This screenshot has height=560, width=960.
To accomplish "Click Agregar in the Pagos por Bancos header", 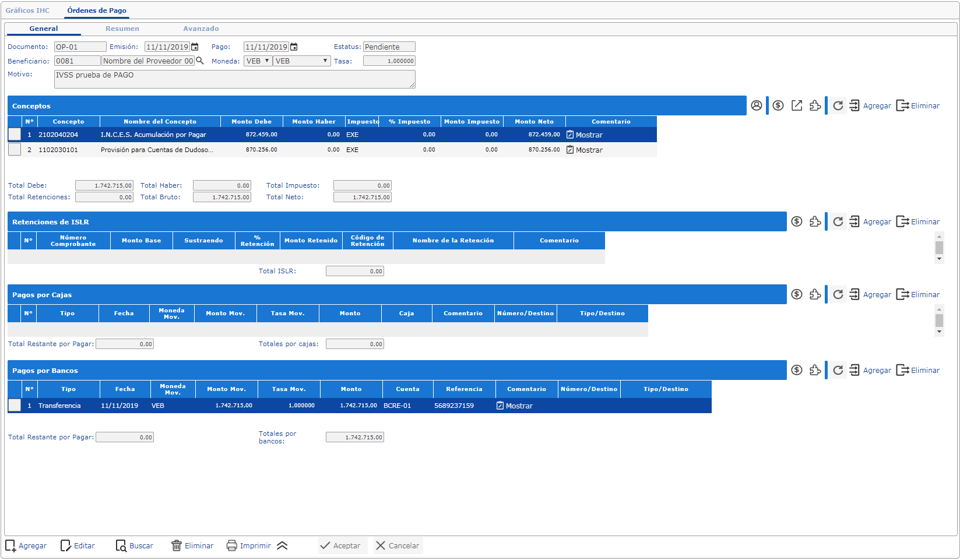I will pyautogui.click(x=871, y=370).
